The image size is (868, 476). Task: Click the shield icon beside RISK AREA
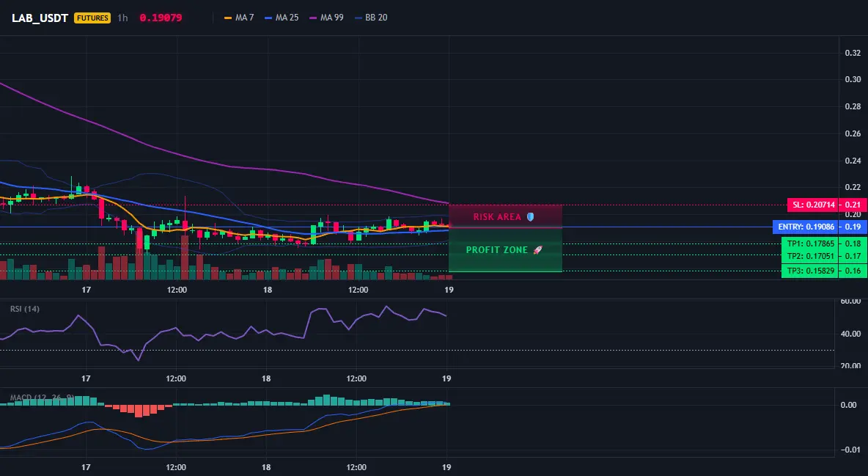(530, 216)
